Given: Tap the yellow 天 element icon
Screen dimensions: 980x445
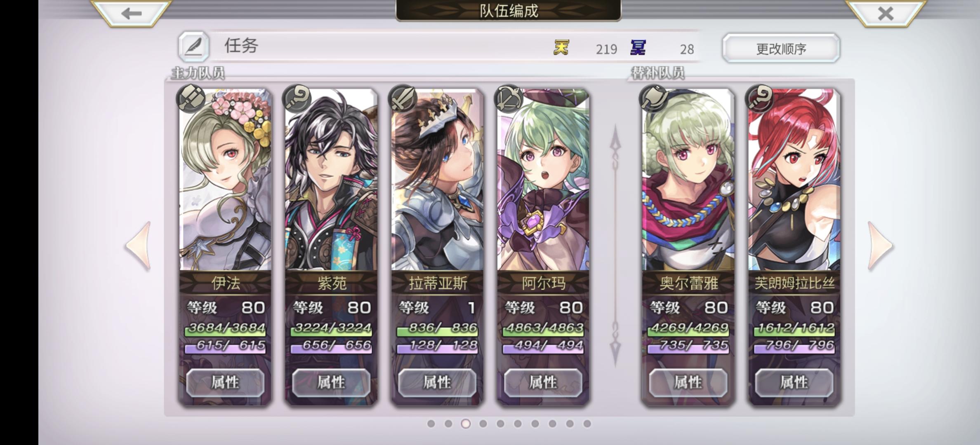Looking at the screenshot, I should [561, 48].
